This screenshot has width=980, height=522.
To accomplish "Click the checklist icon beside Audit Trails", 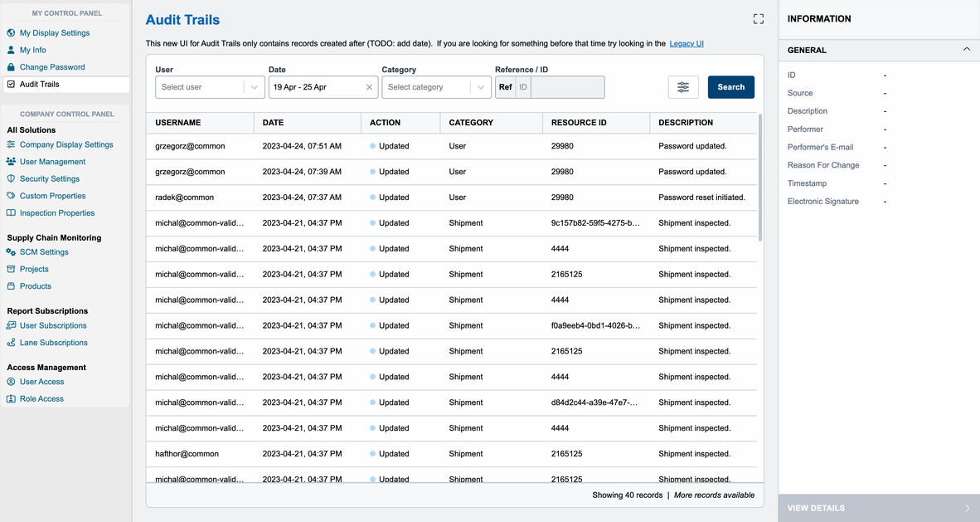I will click(x=11, y=84).
